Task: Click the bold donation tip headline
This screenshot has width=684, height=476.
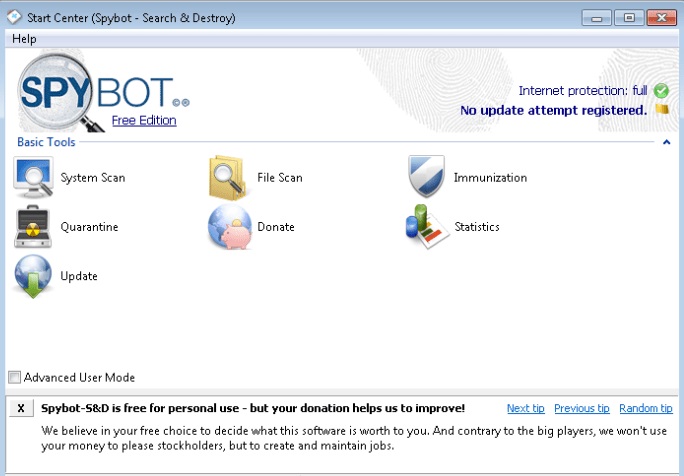Action: [253, 408]
